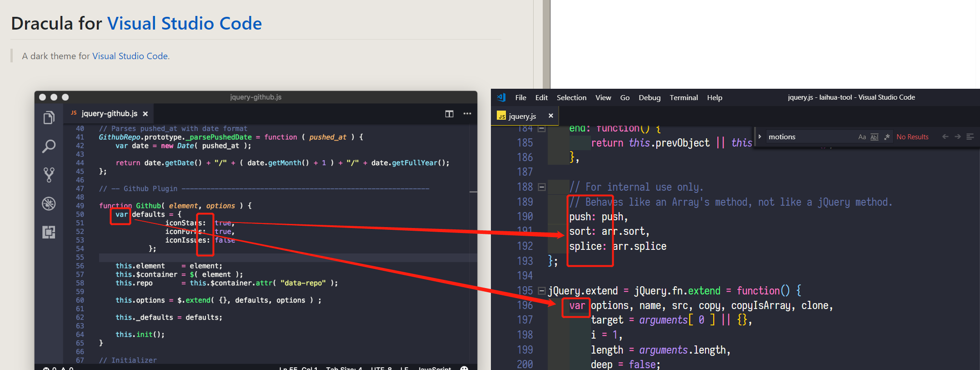
Task: Click '// Initializer' comment on line 67
Action: 128,360
